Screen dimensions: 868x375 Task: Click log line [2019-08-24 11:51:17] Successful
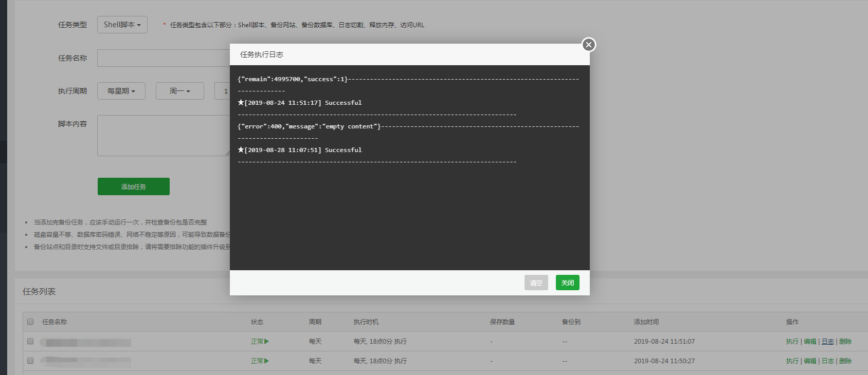(x=300, y=103)
